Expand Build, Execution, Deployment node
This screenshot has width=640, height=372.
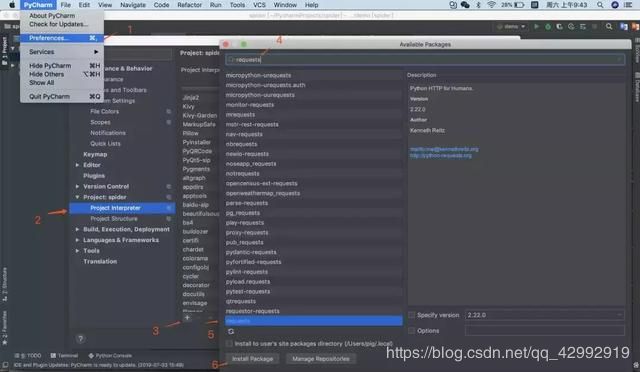77,229
